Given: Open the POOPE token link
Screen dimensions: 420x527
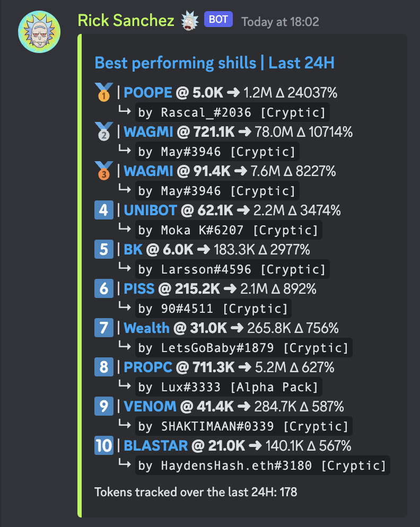Looking at the screenshot, I should pos(148,92).
